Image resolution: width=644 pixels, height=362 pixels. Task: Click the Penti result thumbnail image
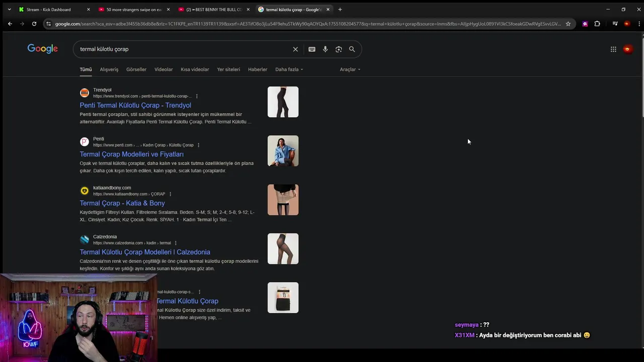(x=283, y=151)
